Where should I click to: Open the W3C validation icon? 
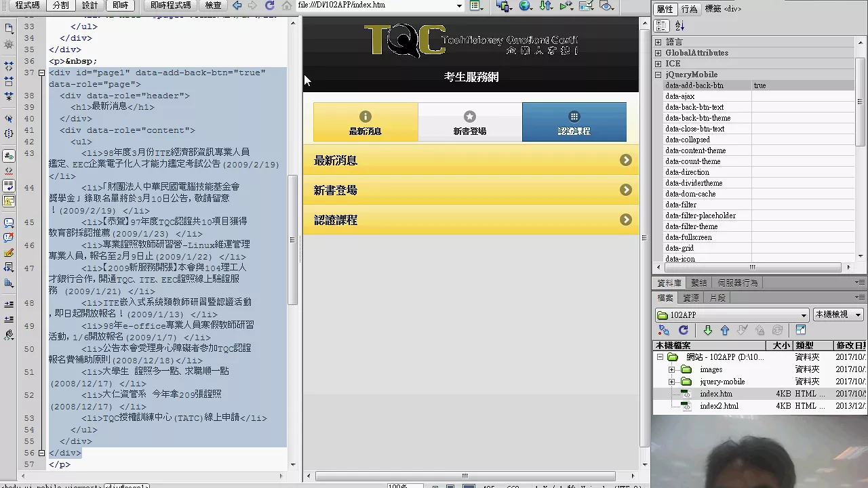[566, 5]
